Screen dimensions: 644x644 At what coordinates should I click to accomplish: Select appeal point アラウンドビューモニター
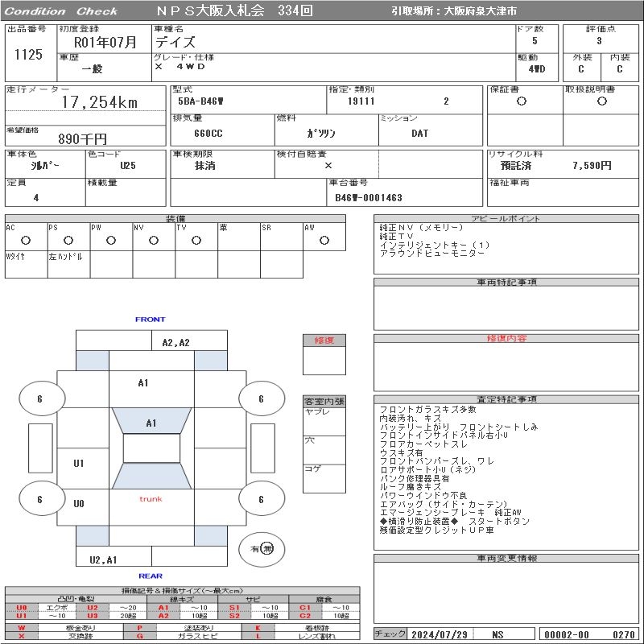point(432,253)
